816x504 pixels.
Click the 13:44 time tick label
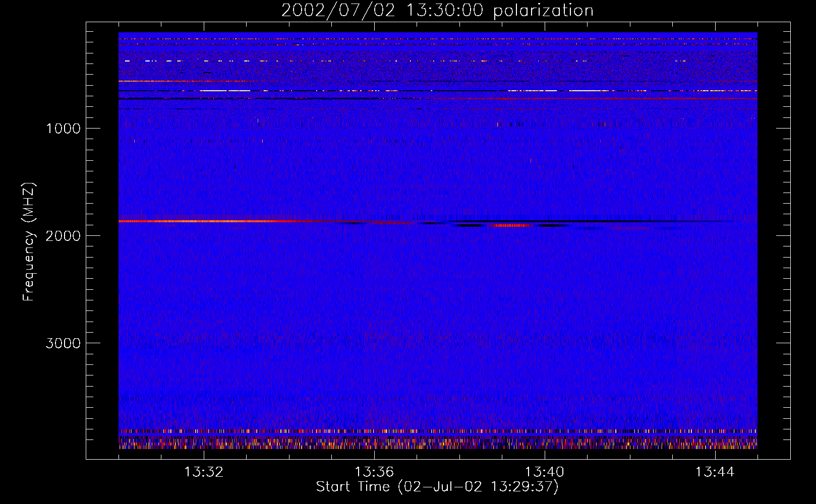715,472
